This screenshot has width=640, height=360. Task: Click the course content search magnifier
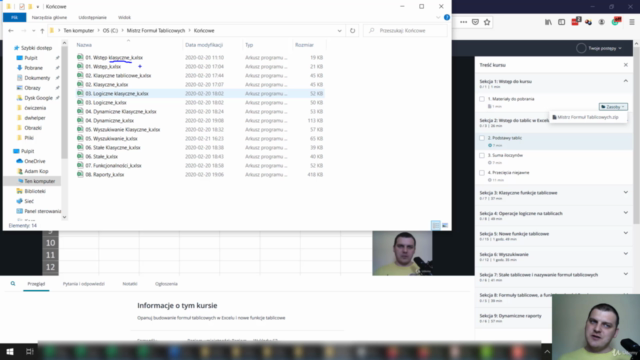(x=13, y=284)
